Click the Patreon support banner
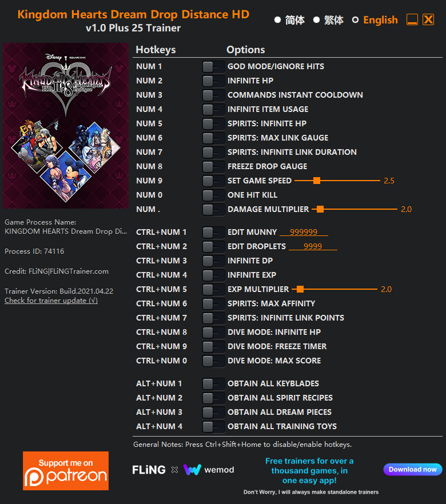Screen dimensions: 446x504 66,471
